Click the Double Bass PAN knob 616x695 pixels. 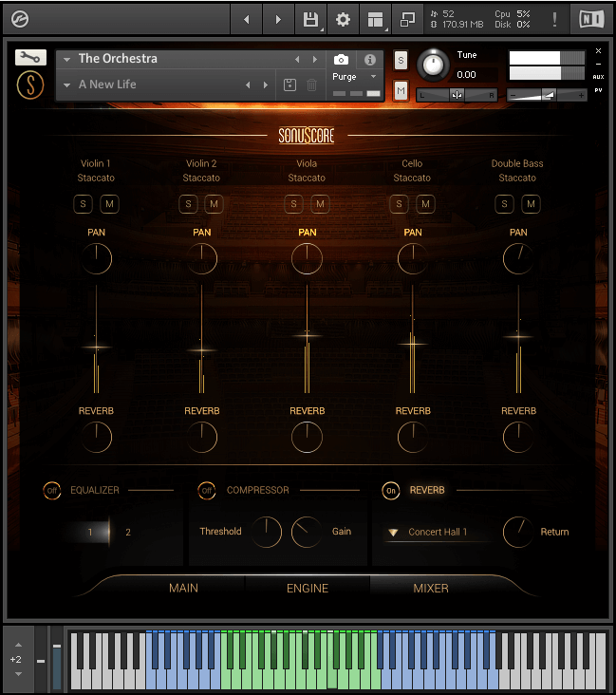click(x=518, y=258)
